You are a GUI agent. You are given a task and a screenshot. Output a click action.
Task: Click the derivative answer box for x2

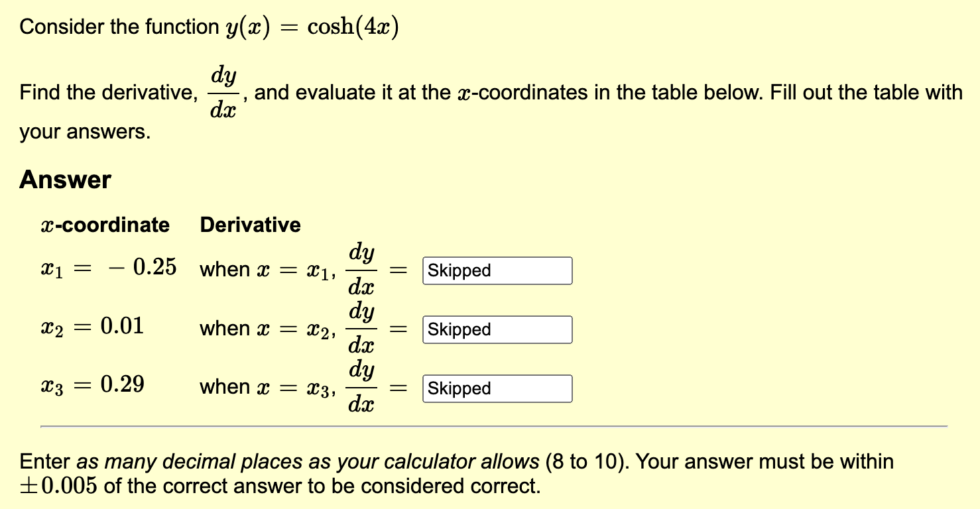pos(497,329)
